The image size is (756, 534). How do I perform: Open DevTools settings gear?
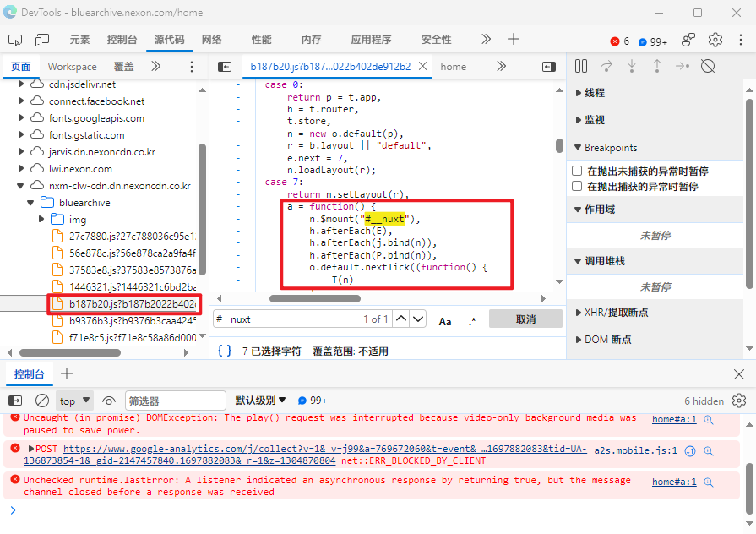[x=715, y=40]
